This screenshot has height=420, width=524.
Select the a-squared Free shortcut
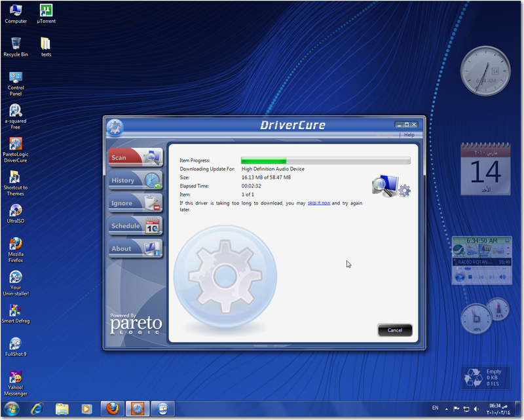coord(15,117)
